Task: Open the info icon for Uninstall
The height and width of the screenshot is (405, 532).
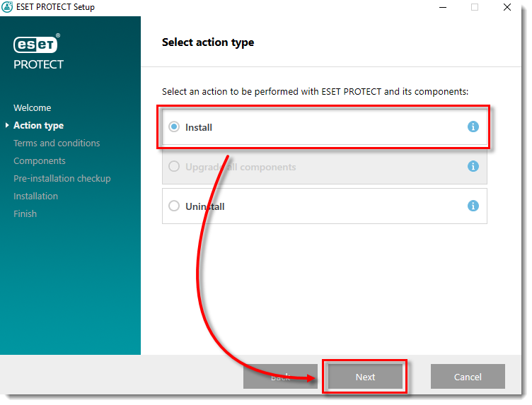Action: (473, 206)
